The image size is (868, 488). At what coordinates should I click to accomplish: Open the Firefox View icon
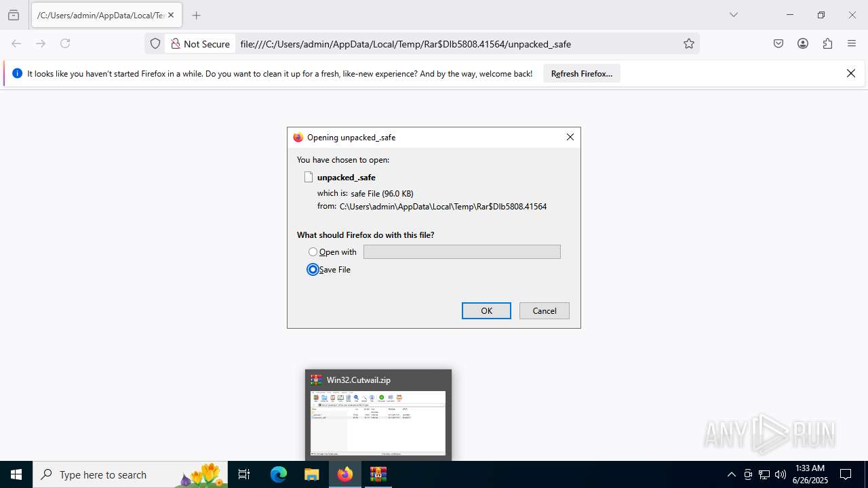coord(14,15)
